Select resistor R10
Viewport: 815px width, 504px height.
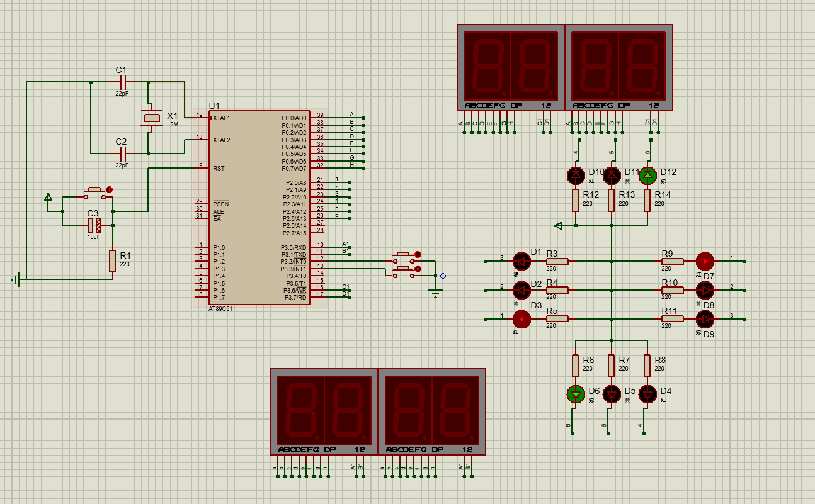coord(672,290)
